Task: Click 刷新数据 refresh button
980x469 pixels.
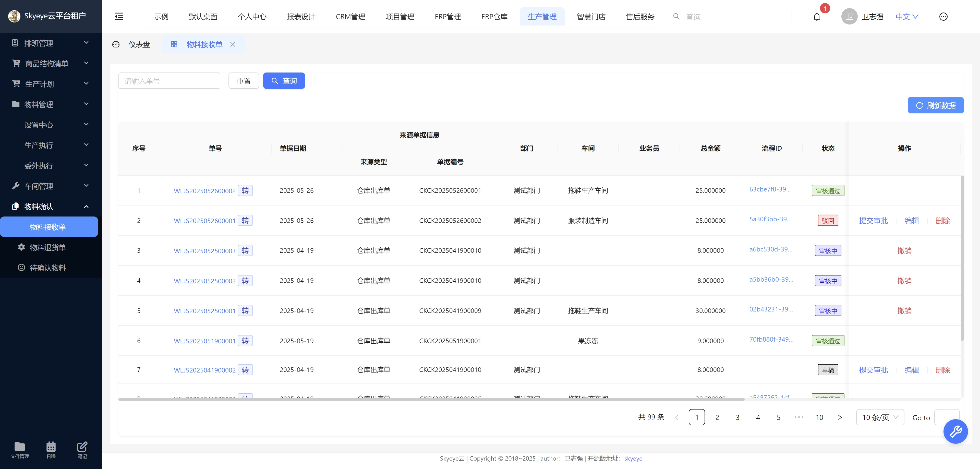Action: pos(936,105)
